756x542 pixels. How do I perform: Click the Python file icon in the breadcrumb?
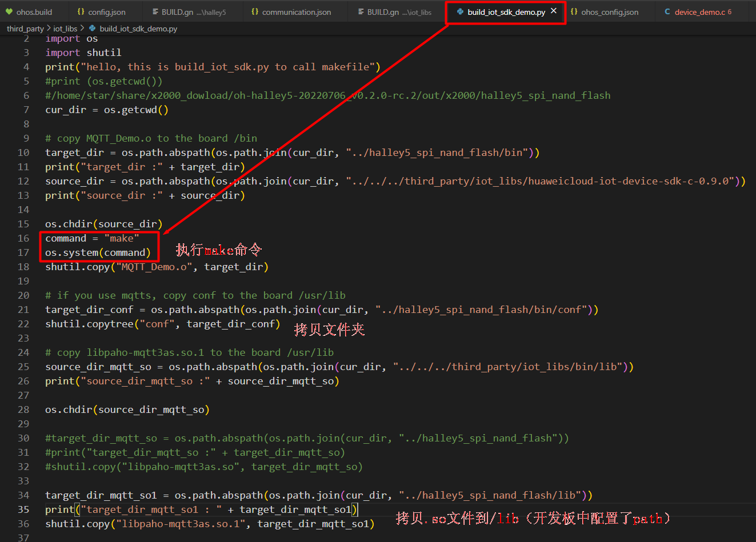coord(93,28)
